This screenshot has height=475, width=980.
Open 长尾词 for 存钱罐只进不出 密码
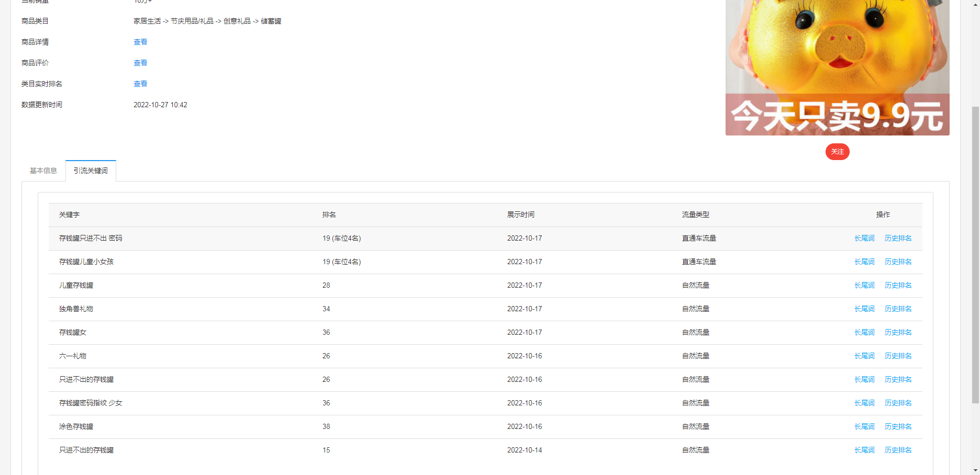(x=864, y=238)
